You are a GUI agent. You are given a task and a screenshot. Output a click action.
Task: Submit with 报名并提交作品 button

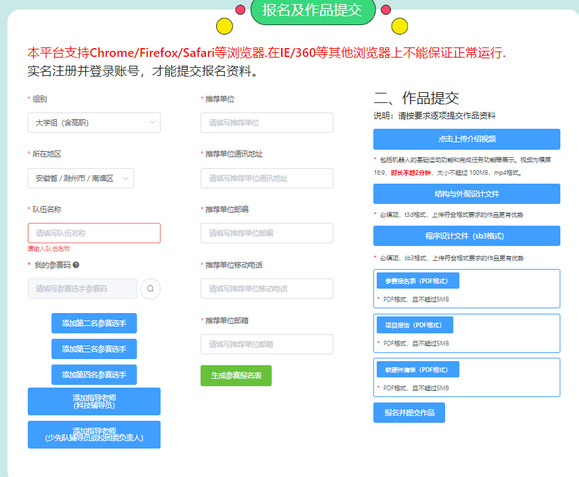click(409, 412)
